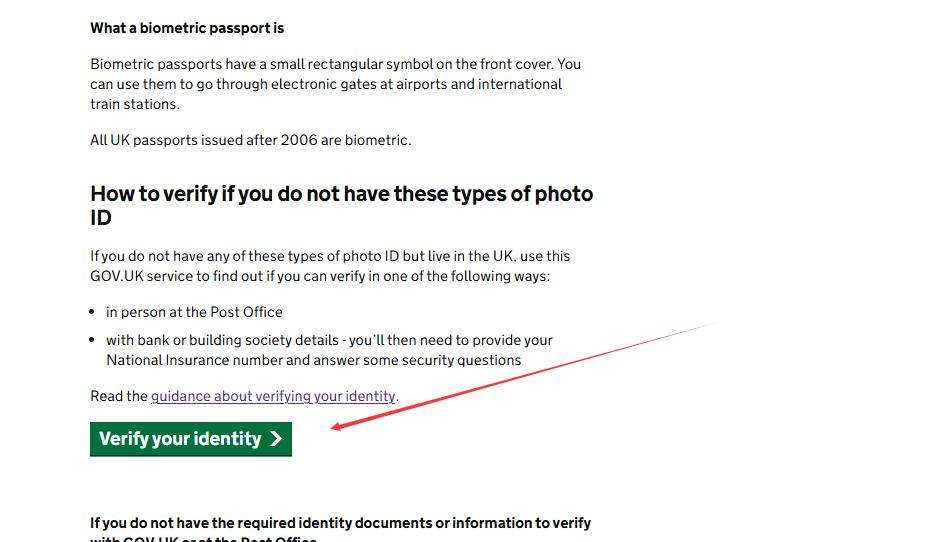Click the 'Biometric passports have a small rectangular symbol' line
Screen dimensions: 952x542
335,64
